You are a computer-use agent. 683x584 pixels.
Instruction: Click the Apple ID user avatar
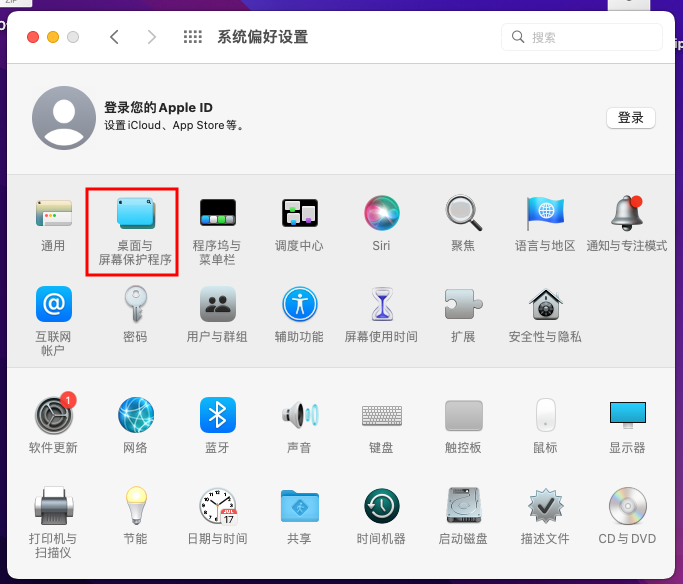(x=64, y=118)
